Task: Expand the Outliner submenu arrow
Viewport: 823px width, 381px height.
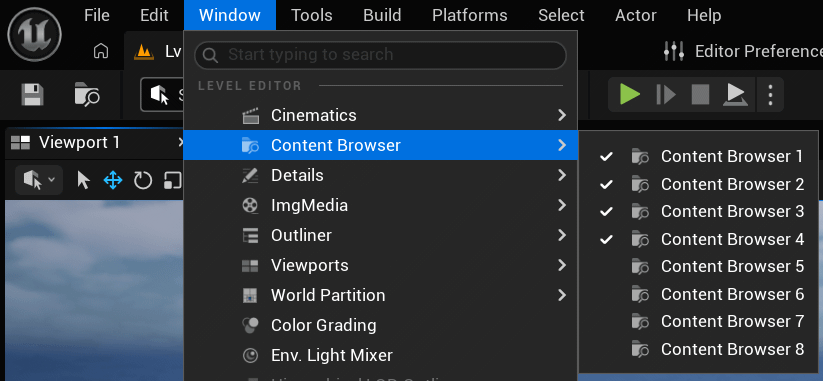Action: click(x=562, y=235)
